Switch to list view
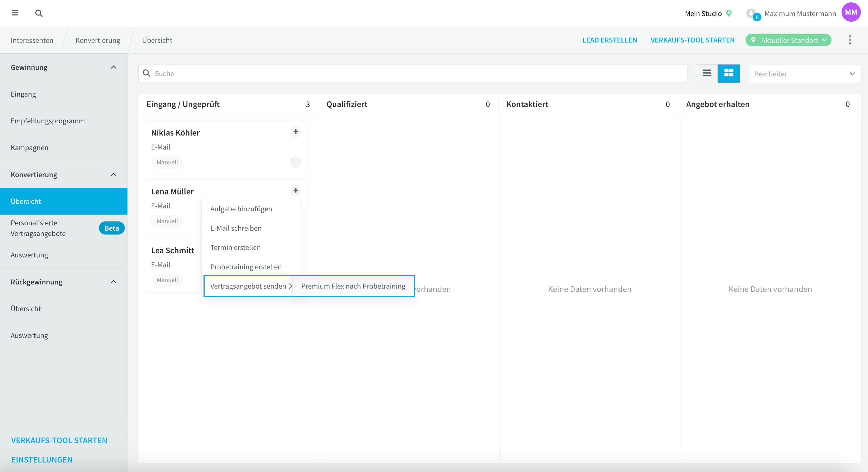Viewport: 868px width, 472px height. pyautogui.click(x=707, y=73)
